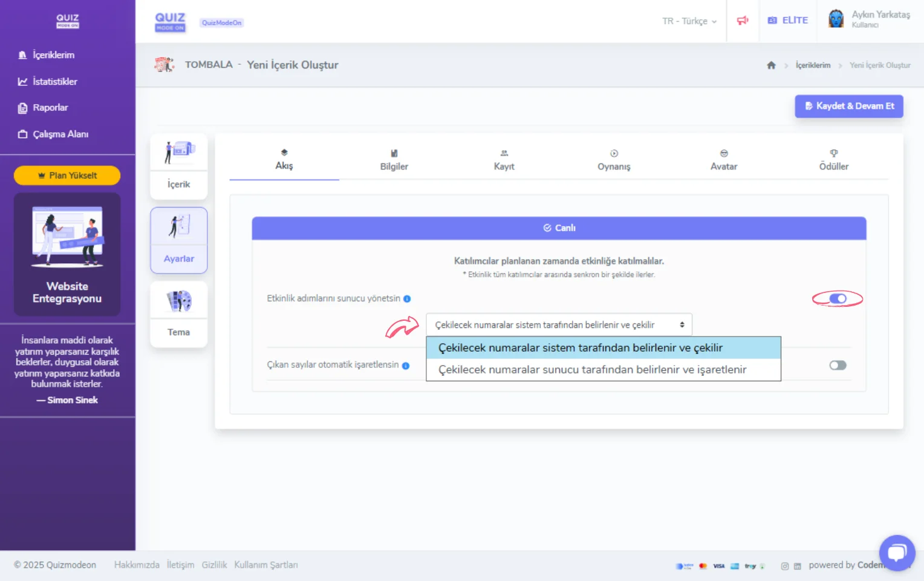Open İstatistikler in the sidebar
Viewport: 924px width, 581px height.
pyautogui.click(x=54, y=82)
